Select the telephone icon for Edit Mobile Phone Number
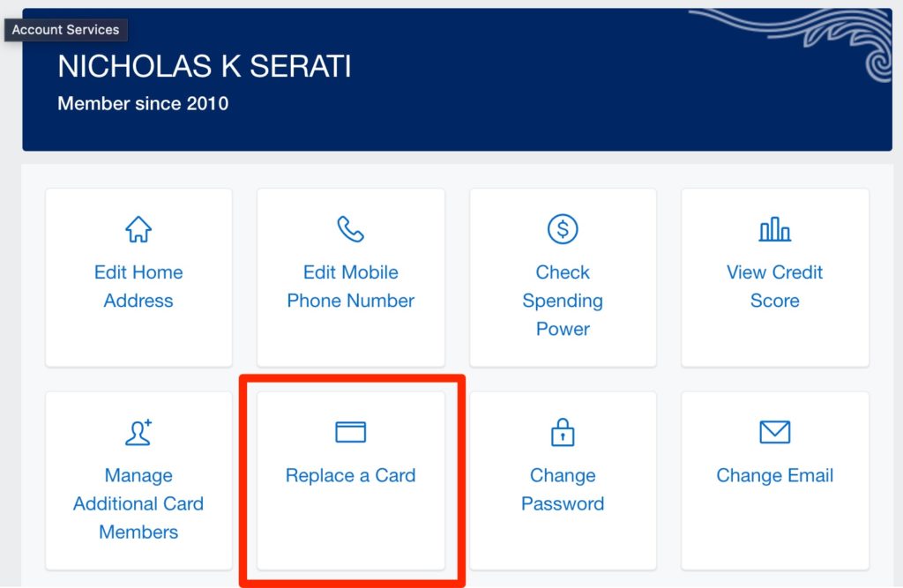 tap(350, 228)
